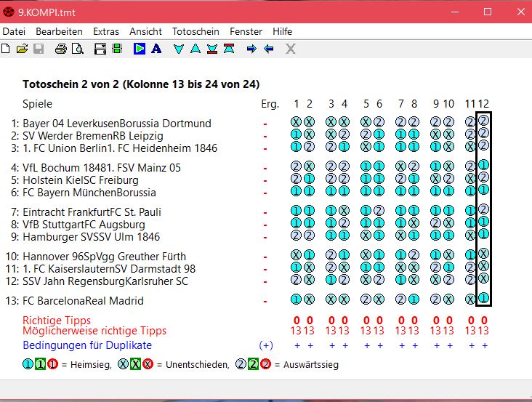Click red Heimsieg 1 legend icon
The image size is (532, 402).
tap(52, 364)
